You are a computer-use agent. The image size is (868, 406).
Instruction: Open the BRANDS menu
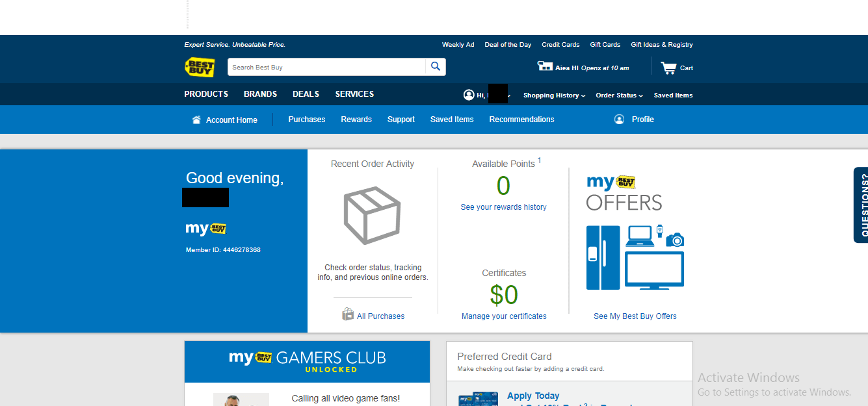click(261, 94)
